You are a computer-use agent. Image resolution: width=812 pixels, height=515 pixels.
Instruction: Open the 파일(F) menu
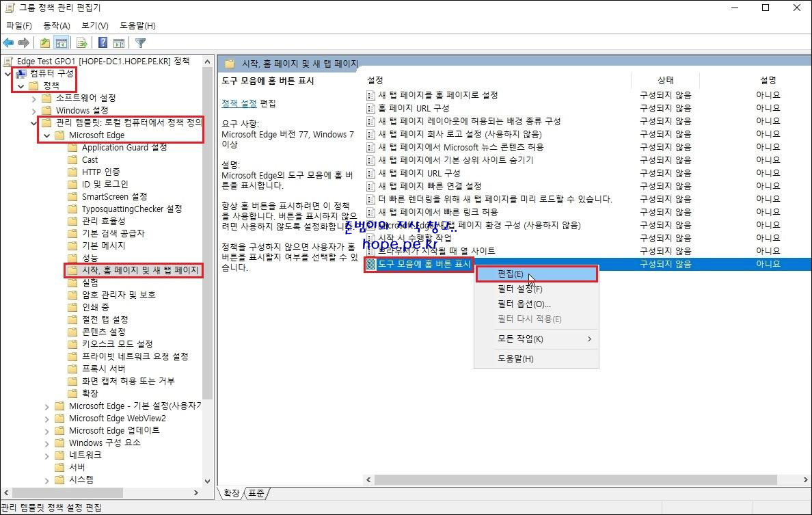coord(18,25)
